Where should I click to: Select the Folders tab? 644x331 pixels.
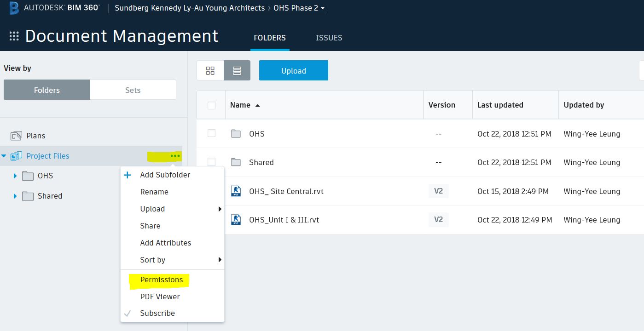[270, 38]
